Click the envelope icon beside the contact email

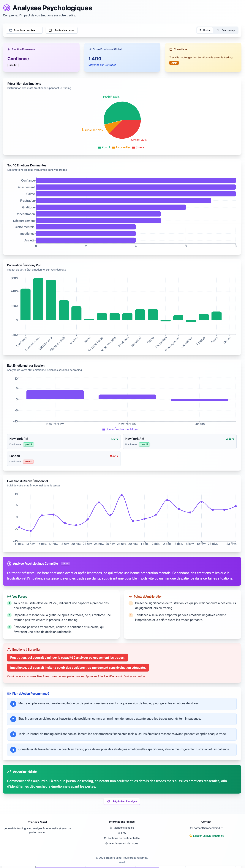(191, 828)
